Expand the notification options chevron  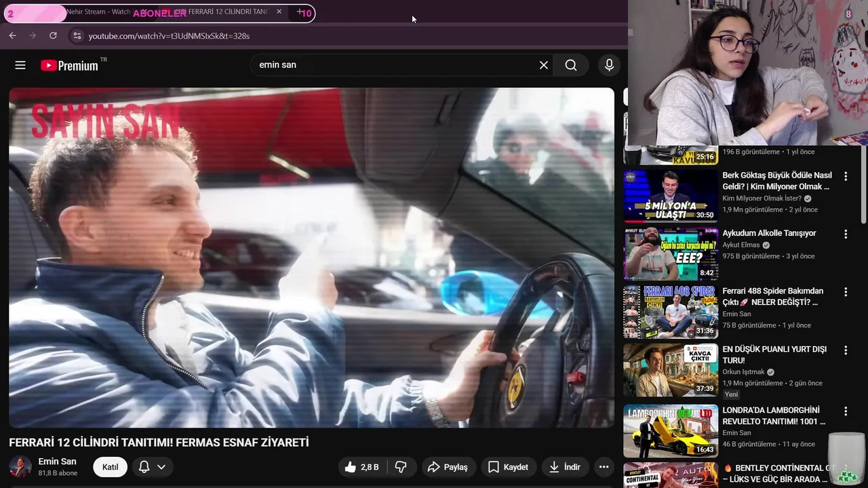click(x=161, y=467)
